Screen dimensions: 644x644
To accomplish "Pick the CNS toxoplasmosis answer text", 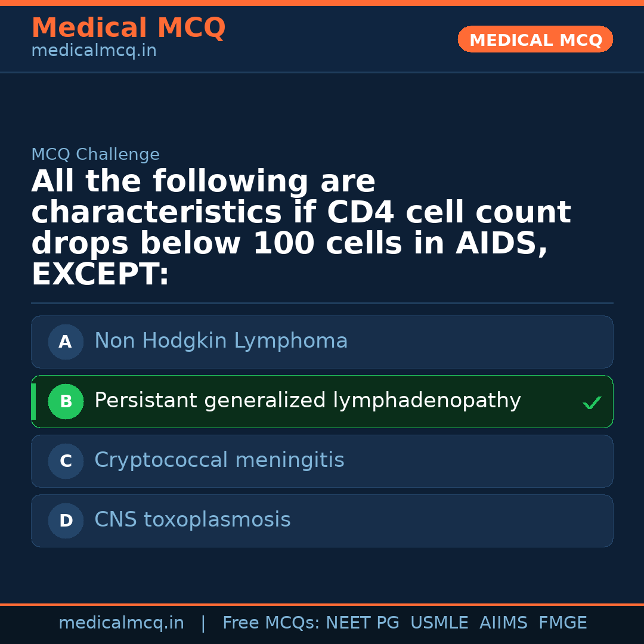I will coord(192,520).
